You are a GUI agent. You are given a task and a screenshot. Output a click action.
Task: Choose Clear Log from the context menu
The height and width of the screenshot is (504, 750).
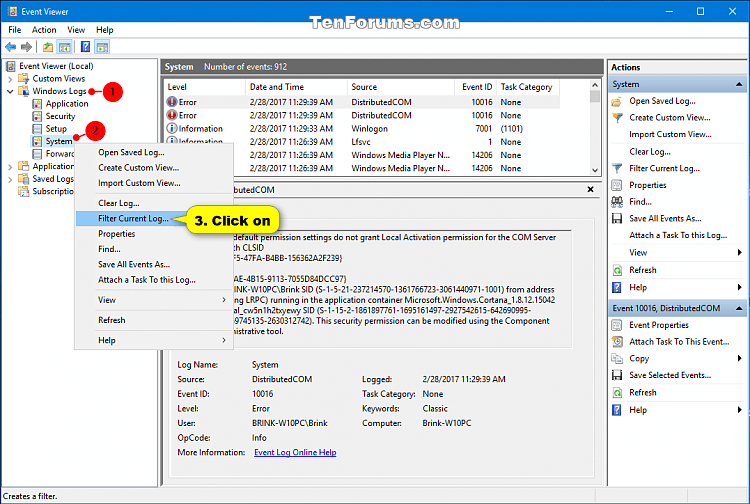coord(118,203)
